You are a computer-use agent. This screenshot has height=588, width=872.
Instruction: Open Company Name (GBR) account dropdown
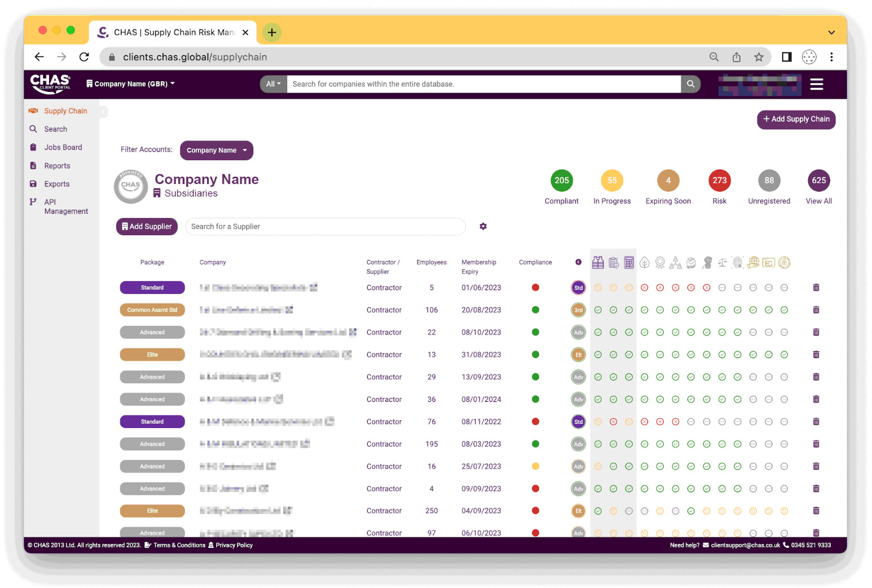coord(131,84)
